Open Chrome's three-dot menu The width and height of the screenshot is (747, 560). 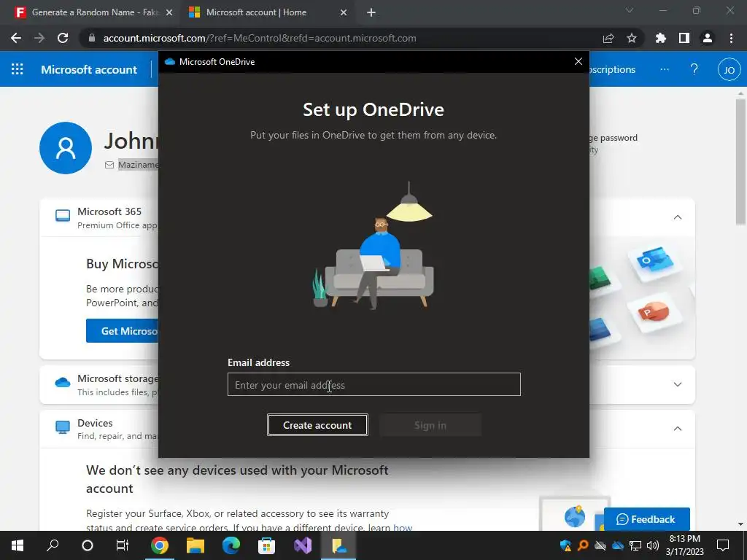click(731, 38)
